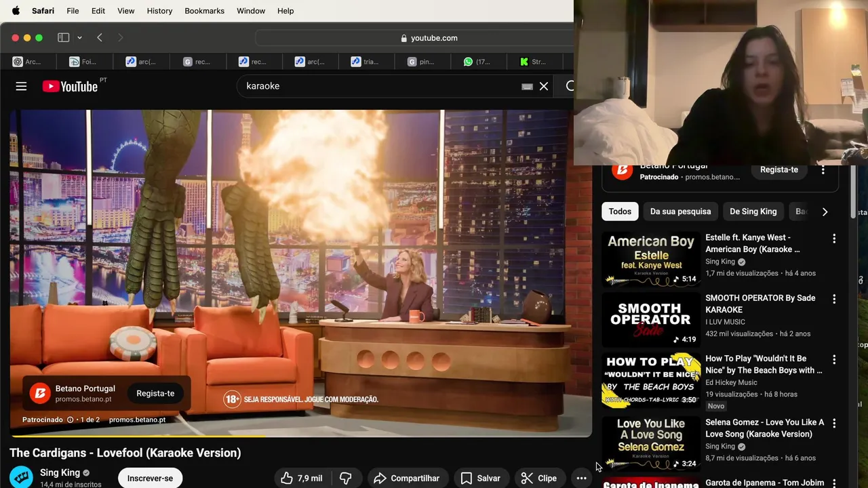868x488 pixels.
Task: Toggle Safari sidebar button
Action: pyautogui.click(x=64, y=38)
